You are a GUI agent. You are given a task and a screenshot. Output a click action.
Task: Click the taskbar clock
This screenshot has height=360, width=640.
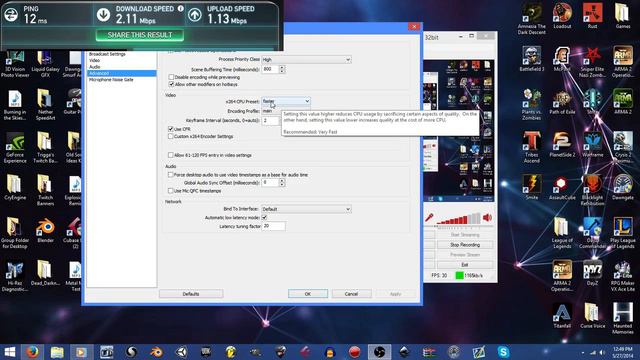click(x=622, y=352)
